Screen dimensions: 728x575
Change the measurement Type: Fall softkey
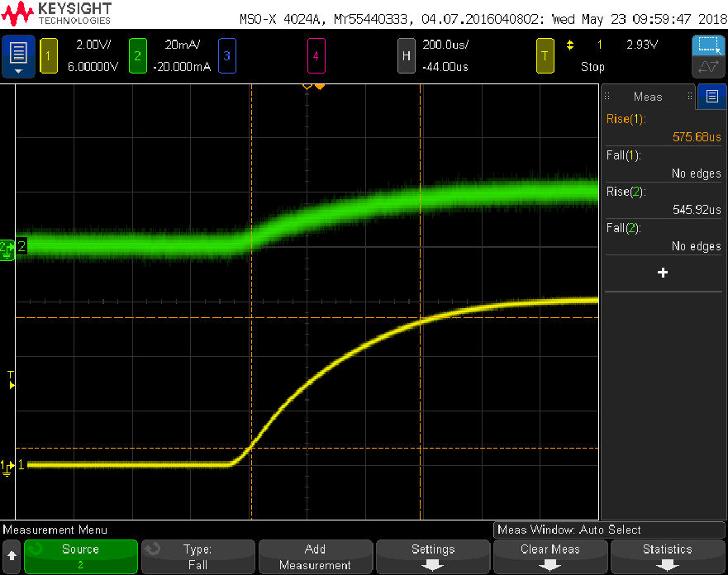click(x=198, y=557)
